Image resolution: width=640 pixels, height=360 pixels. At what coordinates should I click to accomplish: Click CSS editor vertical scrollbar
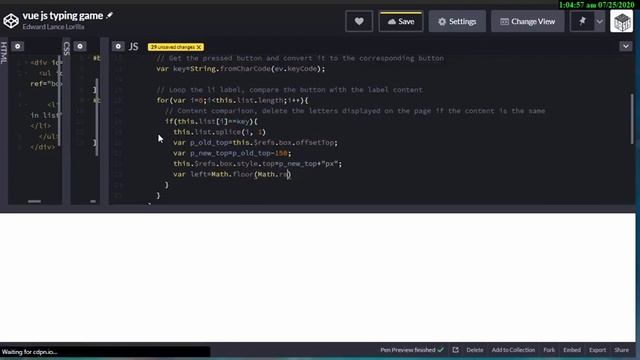tap(97, 117)
